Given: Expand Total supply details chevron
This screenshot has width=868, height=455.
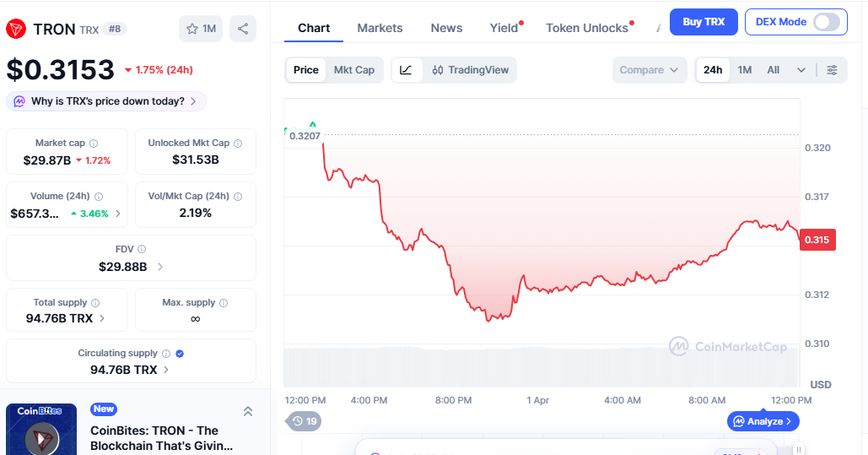Looking at the screenshot, I should [x=102, y=318].
